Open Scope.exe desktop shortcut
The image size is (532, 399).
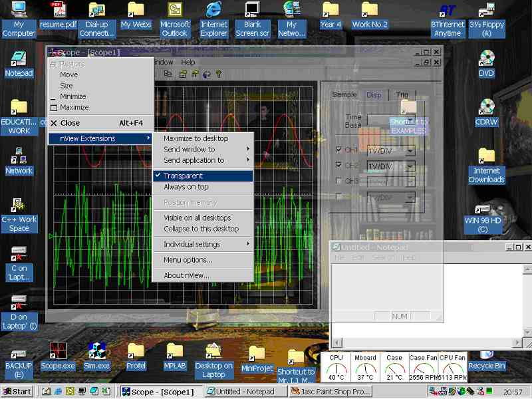pos(57,351)
